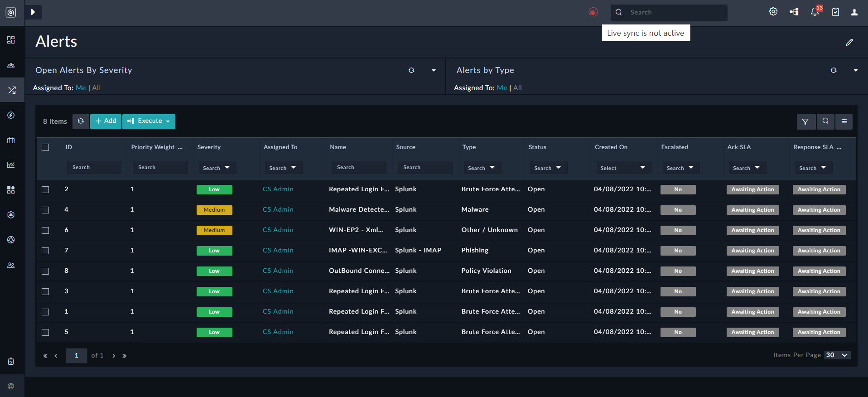Expand the Alerts by Type widget menu

click(x=855, y=70)
